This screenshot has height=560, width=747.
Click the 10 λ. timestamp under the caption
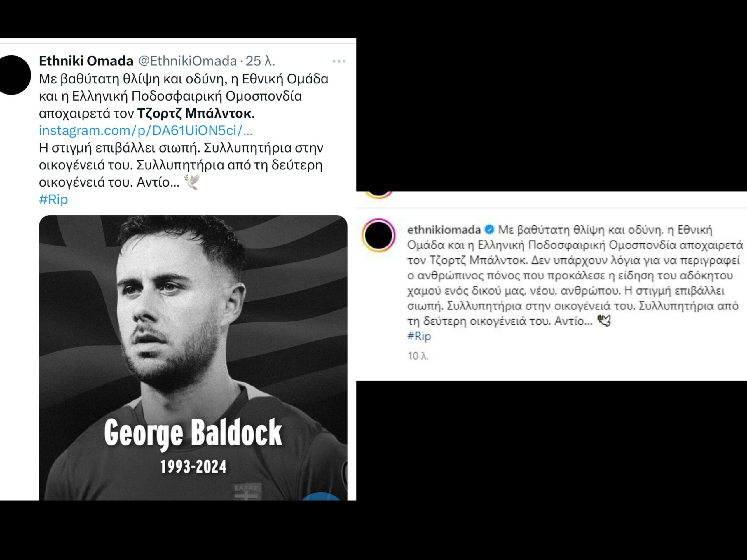[x=418, y=356]
